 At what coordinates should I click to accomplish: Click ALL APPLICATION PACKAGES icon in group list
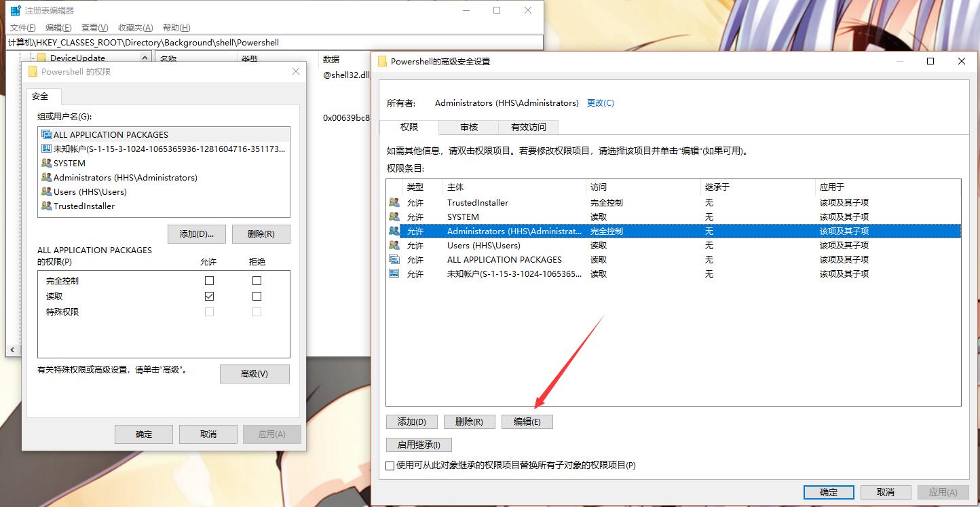(46, 134)
